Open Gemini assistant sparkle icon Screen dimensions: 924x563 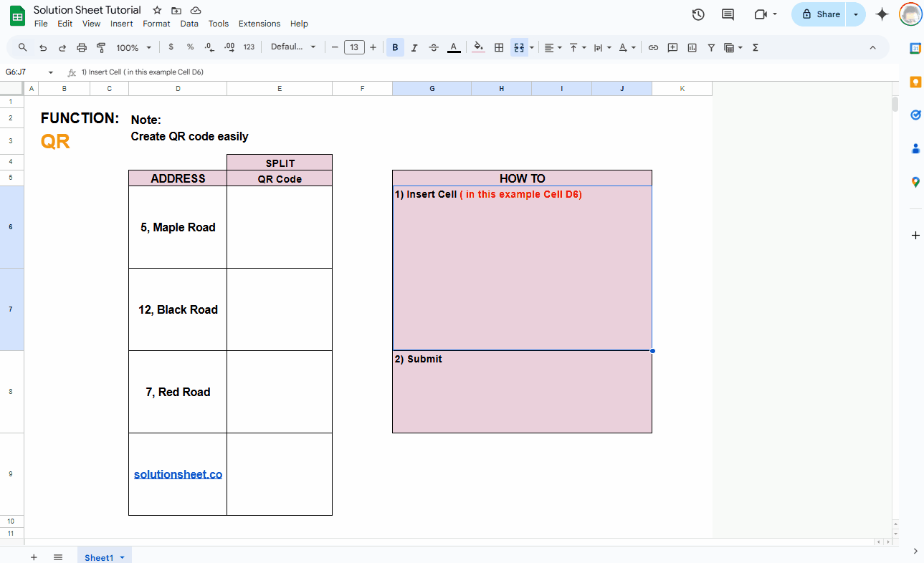[882, 14]
